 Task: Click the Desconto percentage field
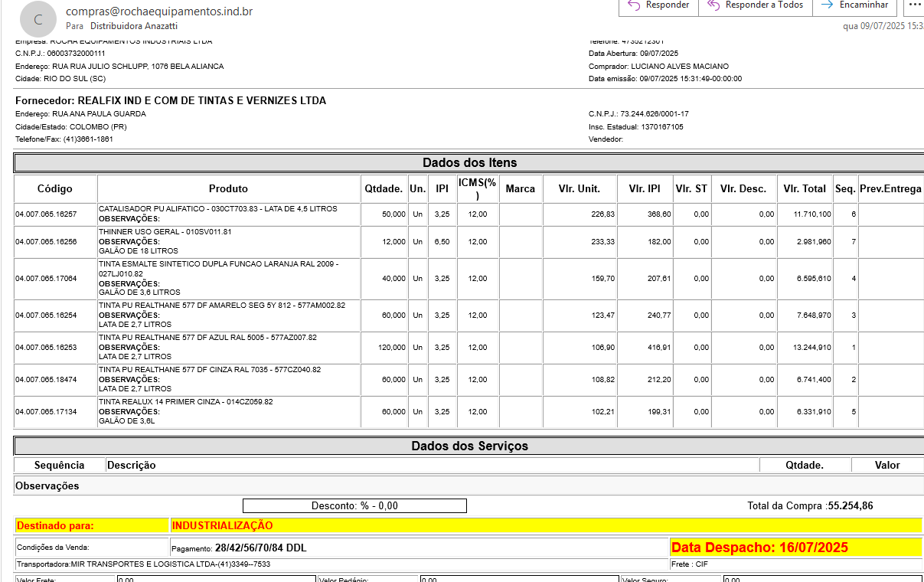(x=354, y=506)
